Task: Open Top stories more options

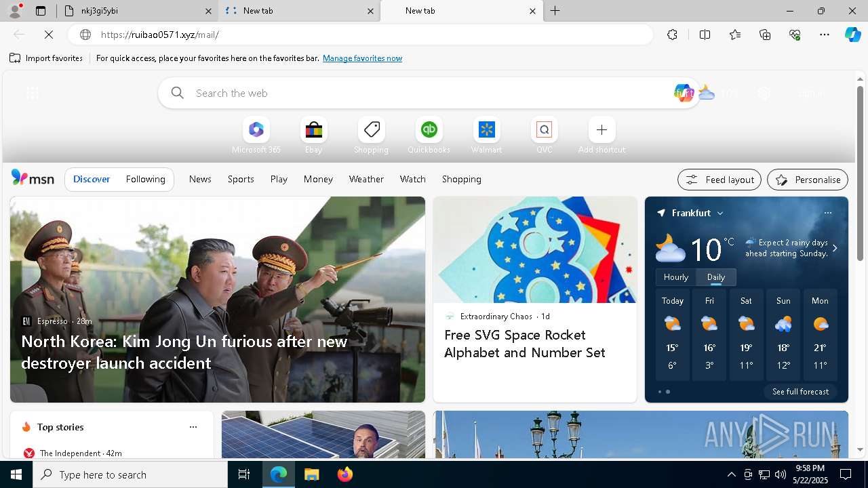Action: coord(193,427)
